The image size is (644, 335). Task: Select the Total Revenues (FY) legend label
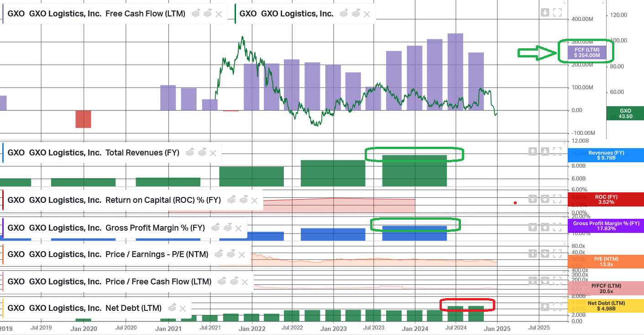94,153
